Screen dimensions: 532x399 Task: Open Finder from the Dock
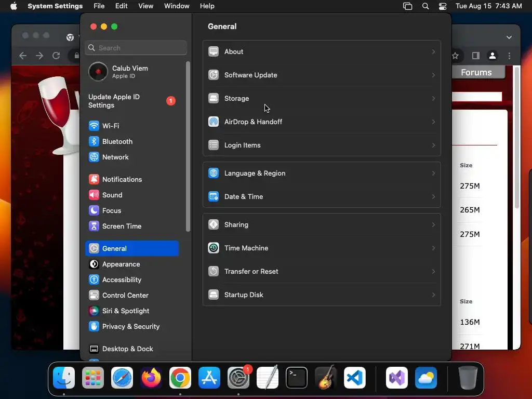[x=64, y=378]
